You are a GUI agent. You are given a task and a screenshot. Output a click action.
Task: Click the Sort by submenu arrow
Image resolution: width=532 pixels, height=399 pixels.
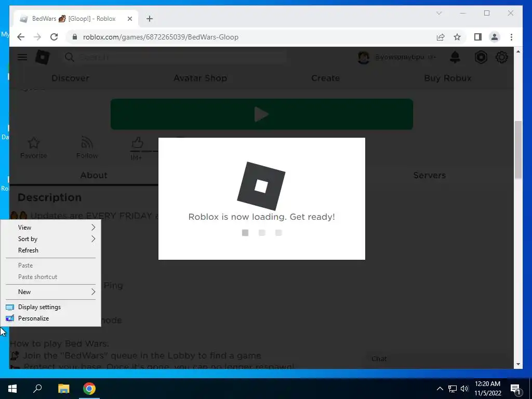(x=94, y=239)
